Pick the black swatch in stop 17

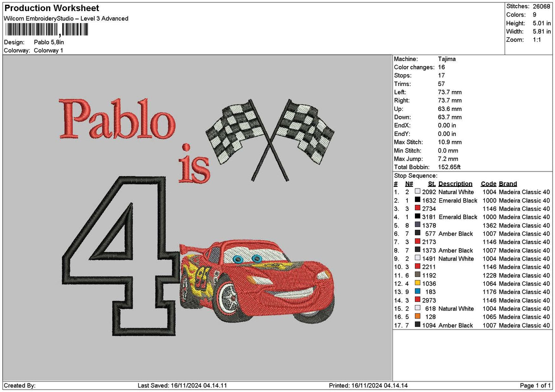tap(418, 325)
